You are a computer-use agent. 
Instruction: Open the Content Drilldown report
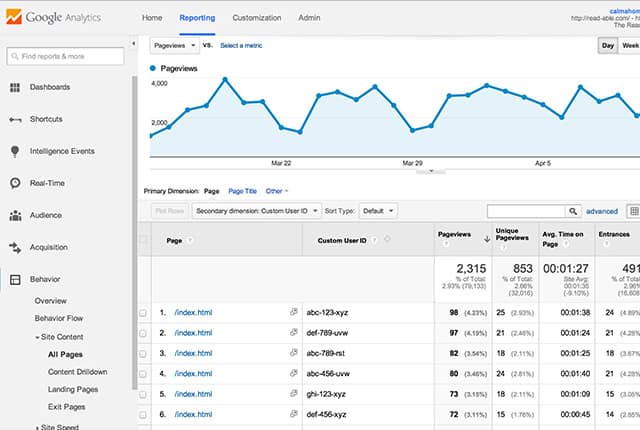78,372
